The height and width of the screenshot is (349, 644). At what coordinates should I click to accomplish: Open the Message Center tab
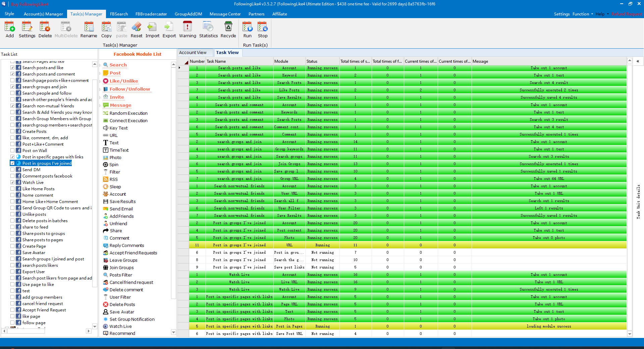click(x=225, y=14)
